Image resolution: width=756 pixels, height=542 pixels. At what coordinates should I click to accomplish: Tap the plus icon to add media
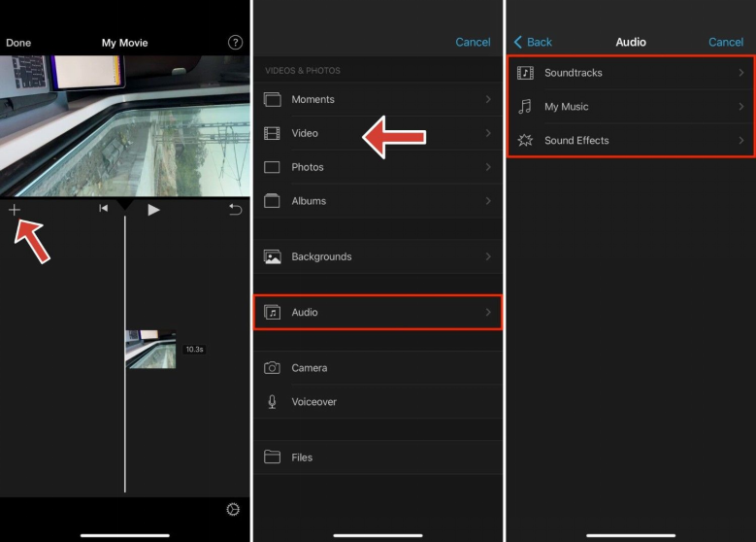tap(15, 210)
